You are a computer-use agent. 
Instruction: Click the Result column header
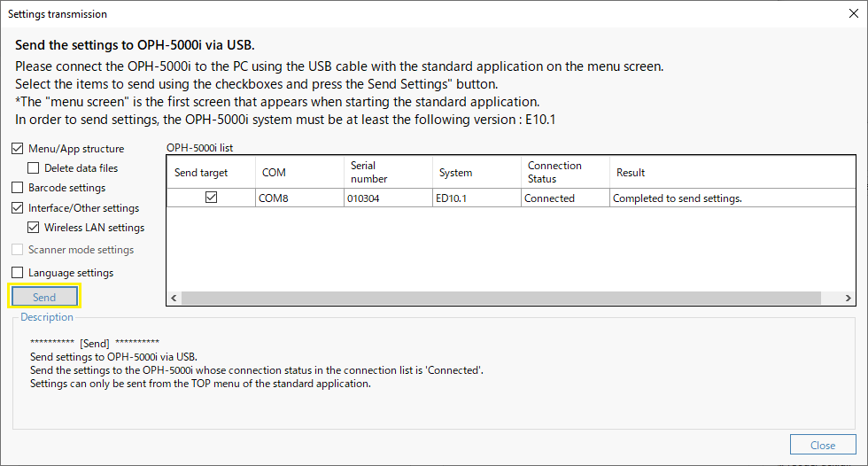click(x=732, y=172)
